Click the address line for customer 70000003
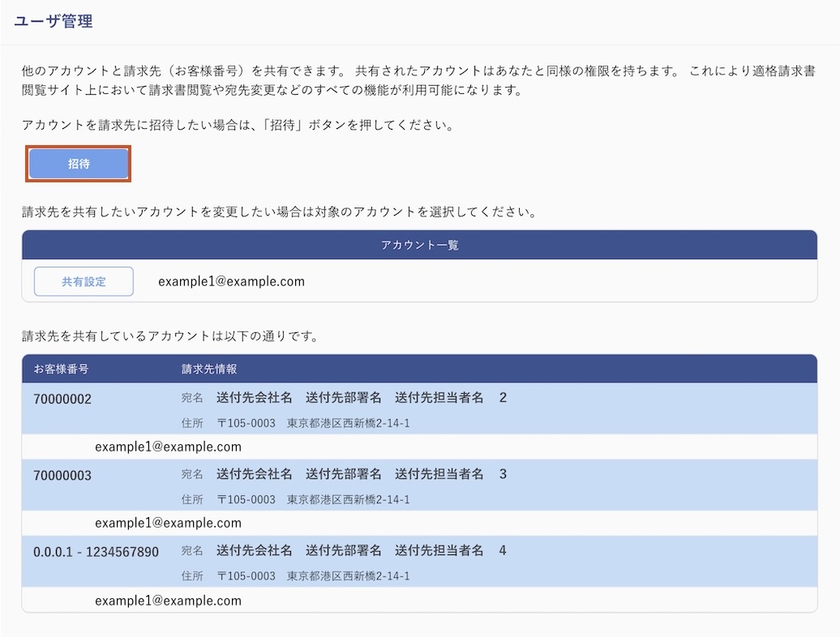Screen dimensions: 840x637 313,499
